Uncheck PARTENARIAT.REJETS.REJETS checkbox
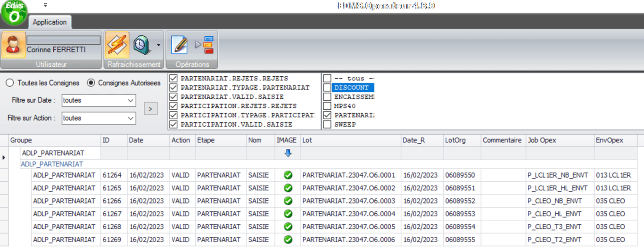644x251 pixels. (x=173, y=78)
